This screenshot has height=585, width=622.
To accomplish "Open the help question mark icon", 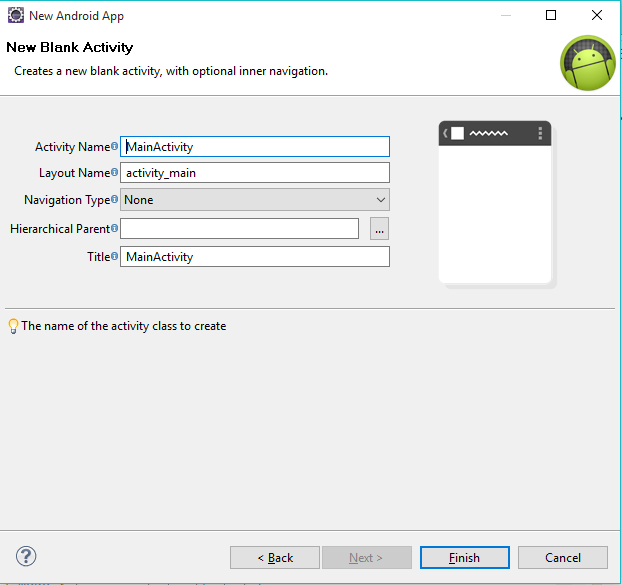I will click(x=26, y=556).
